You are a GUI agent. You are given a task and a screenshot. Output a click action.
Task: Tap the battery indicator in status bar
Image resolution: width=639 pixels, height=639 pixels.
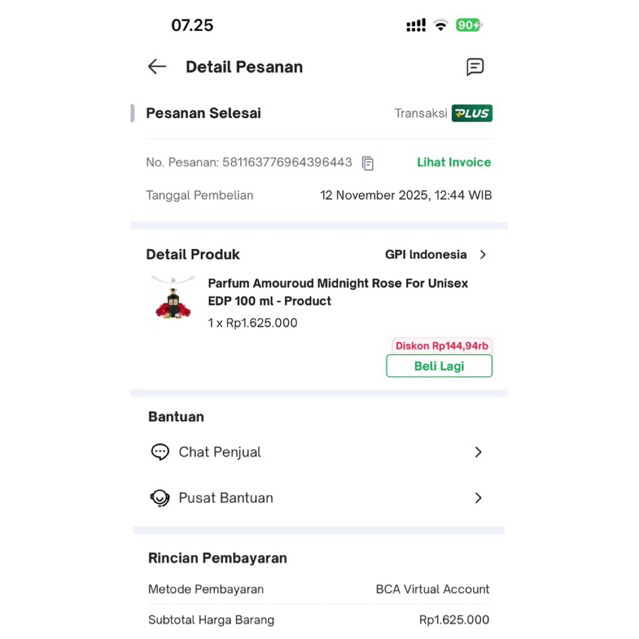(x=468, y=25)
